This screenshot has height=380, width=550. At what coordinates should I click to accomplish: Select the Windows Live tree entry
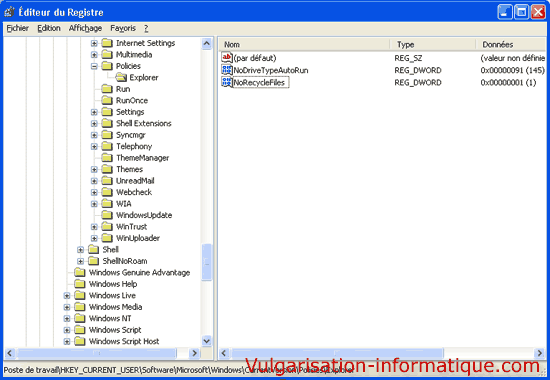pos(112,295)
